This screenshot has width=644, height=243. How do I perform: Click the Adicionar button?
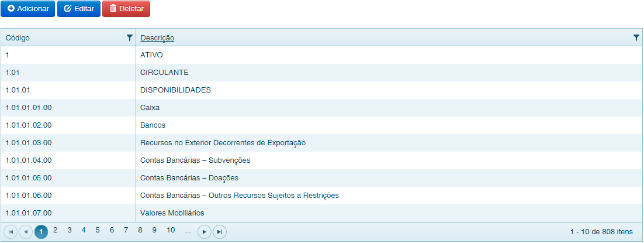point(27,9)
